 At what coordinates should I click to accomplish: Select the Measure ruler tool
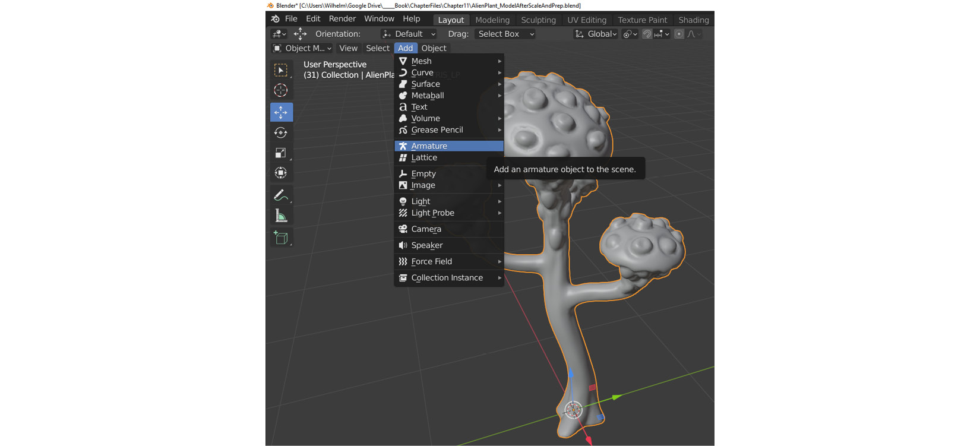[281, 216]
